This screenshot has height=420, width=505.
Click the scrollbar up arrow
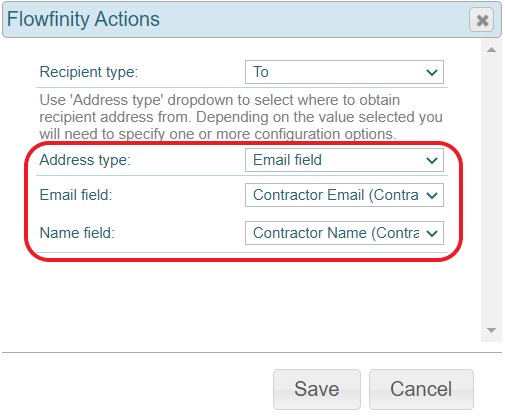(491, 50)
